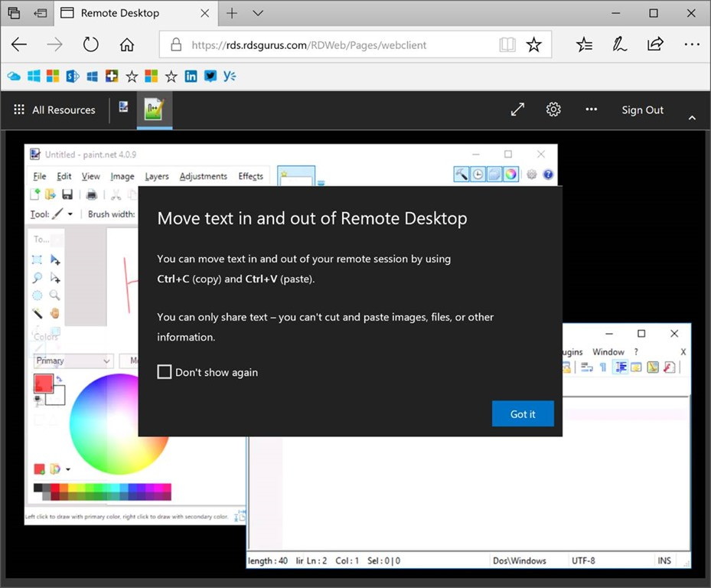This screenshot has width=711, height=588.
Task: Open the Layers menu in paint.net
Action: point(157,176)
